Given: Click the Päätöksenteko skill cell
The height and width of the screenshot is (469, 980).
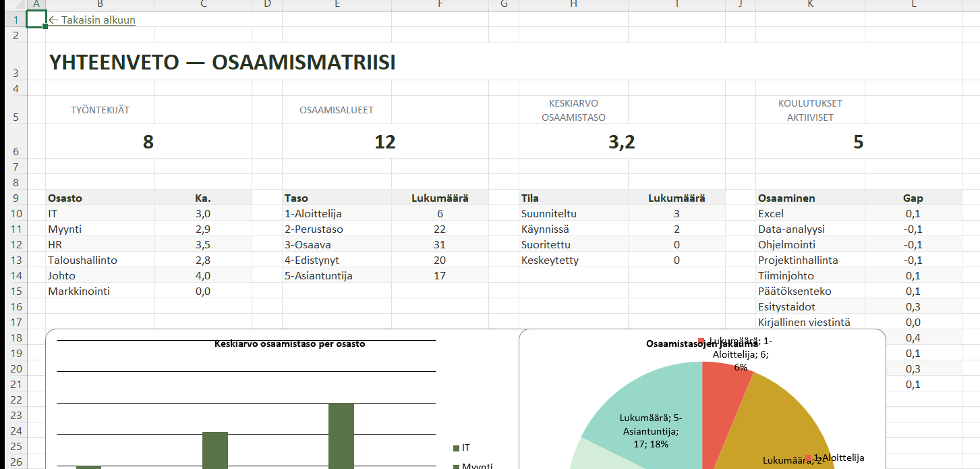Looking at the screenshot, I should [x=810, y=292].
